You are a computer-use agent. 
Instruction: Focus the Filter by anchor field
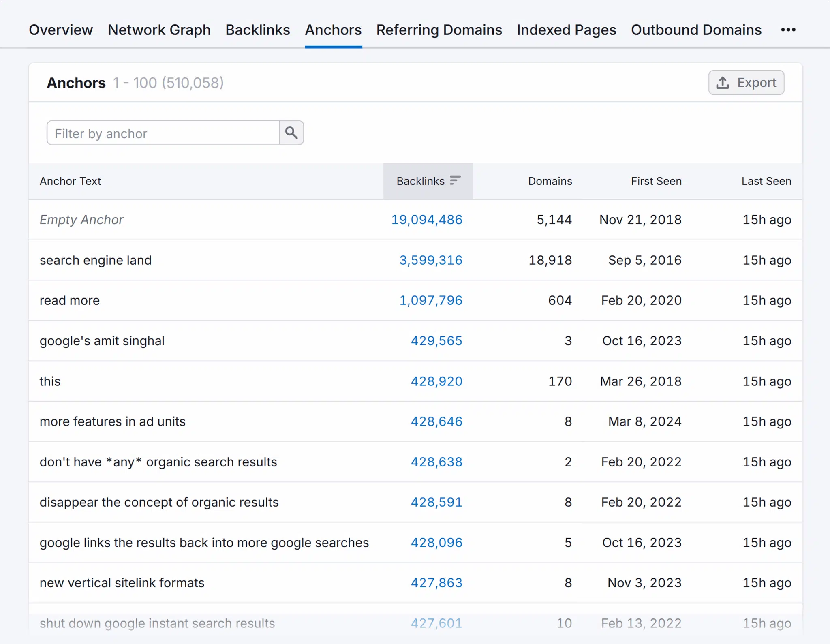click(x=163, y=133)
